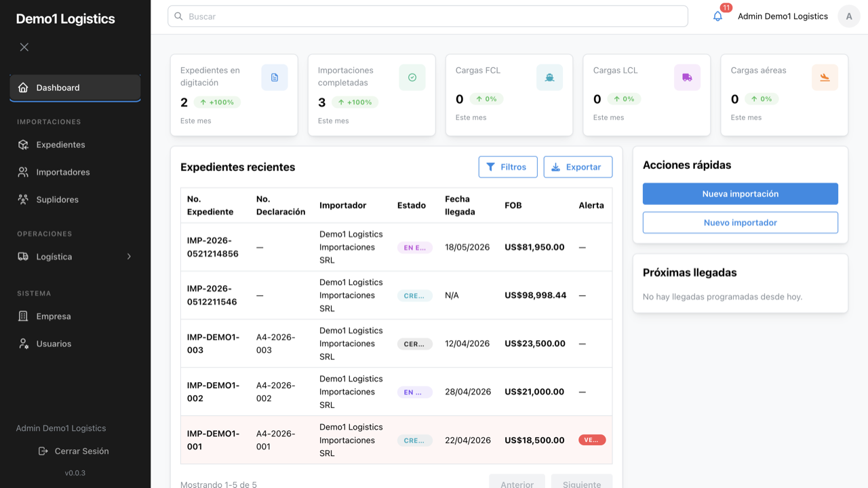This screenshot has height=488, width=868.
Task: Click the document icon on Expedientes en digitación card
Action: pyautogui.click(x=275, y=77)
